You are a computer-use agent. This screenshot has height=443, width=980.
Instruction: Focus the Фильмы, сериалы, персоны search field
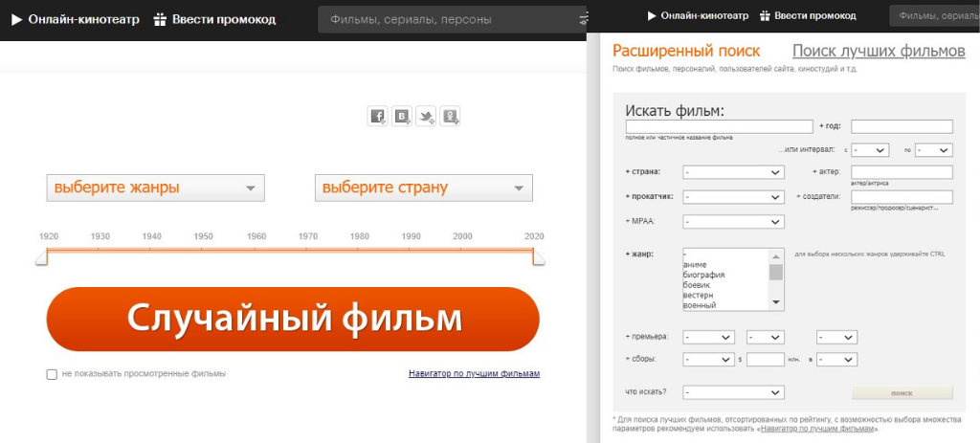(x=453, y=19)
